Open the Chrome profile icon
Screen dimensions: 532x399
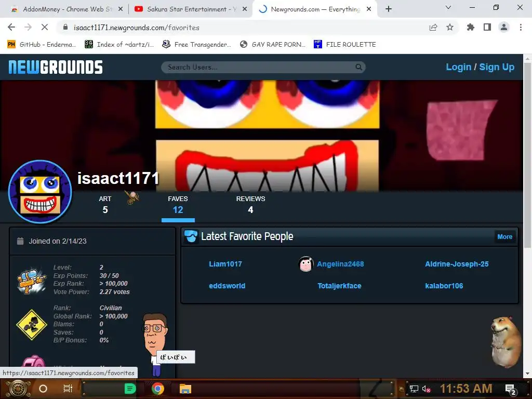pyautogui.click(x=504, y=28)
